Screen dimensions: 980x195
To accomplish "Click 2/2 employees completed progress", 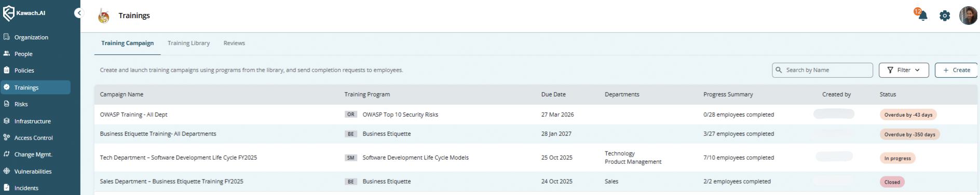I will [737, 182].
